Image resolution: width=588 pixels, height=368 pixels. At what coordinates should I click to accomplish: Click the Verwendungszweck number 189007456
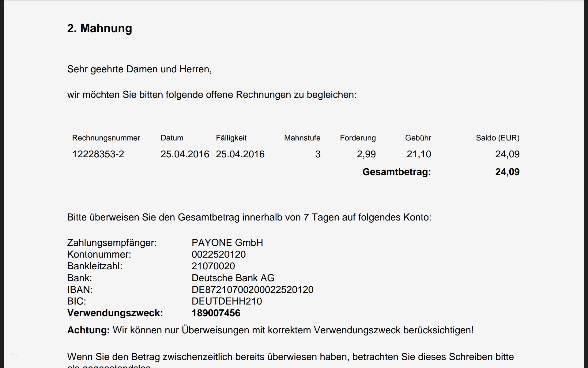[x=216, y=313]
